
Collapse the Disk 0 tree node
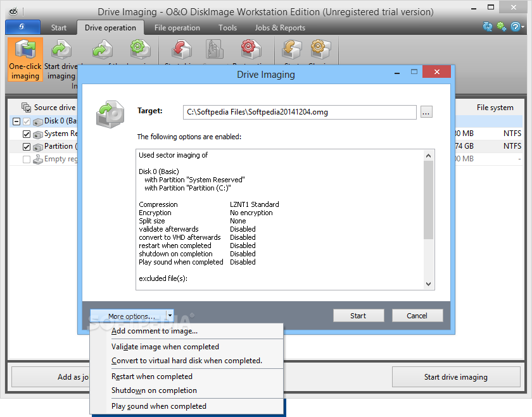16,121
